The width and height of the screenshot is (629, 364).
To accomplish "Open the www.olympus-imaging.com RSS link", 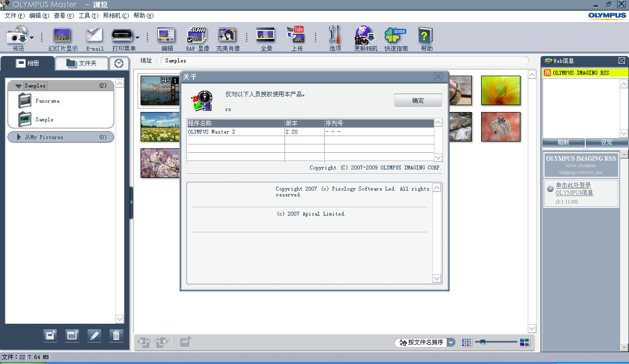I will pos(581,169).
